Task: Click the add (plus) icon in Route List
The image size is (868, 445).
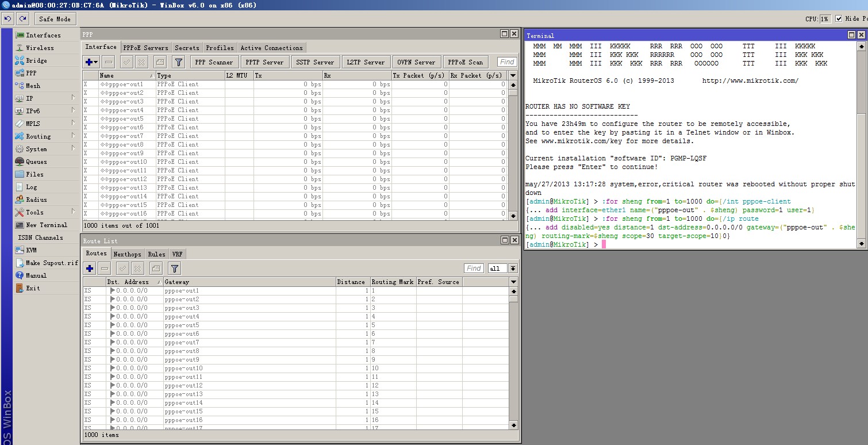Action: [90, 268]
